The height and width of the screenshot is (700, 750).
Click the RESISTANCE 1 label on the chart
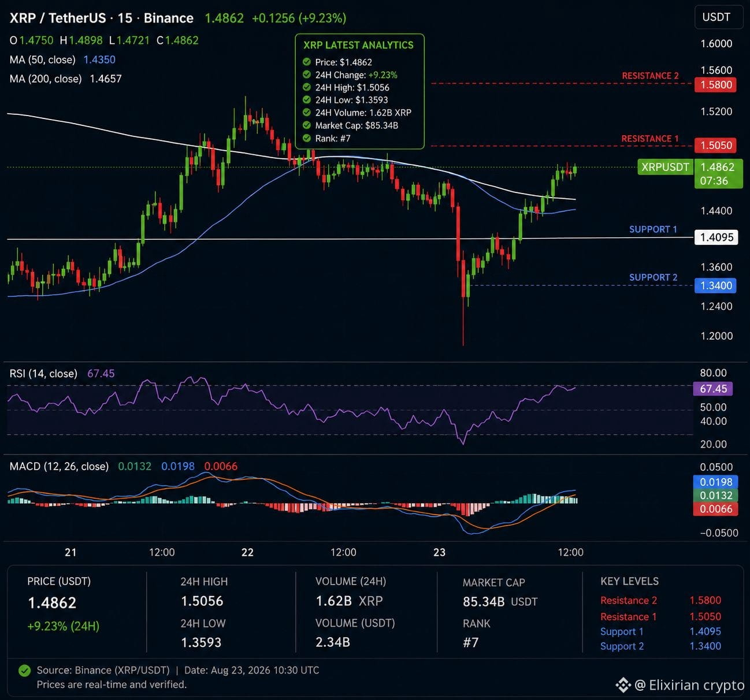tap(650, 139)
